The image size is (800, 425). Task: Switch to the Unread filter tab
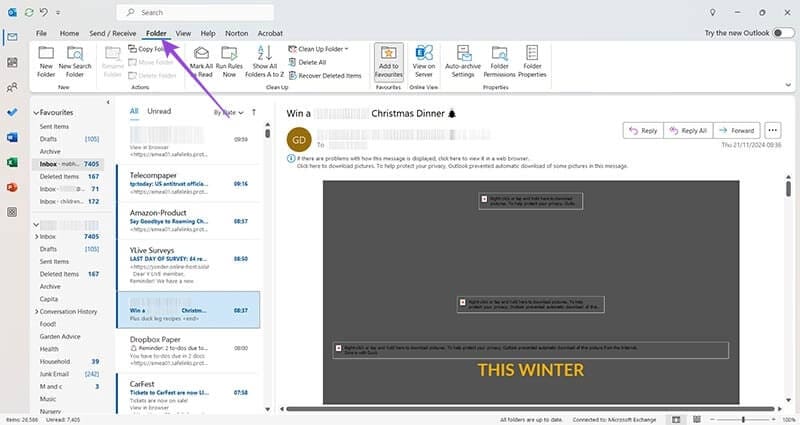click(159, 111)
